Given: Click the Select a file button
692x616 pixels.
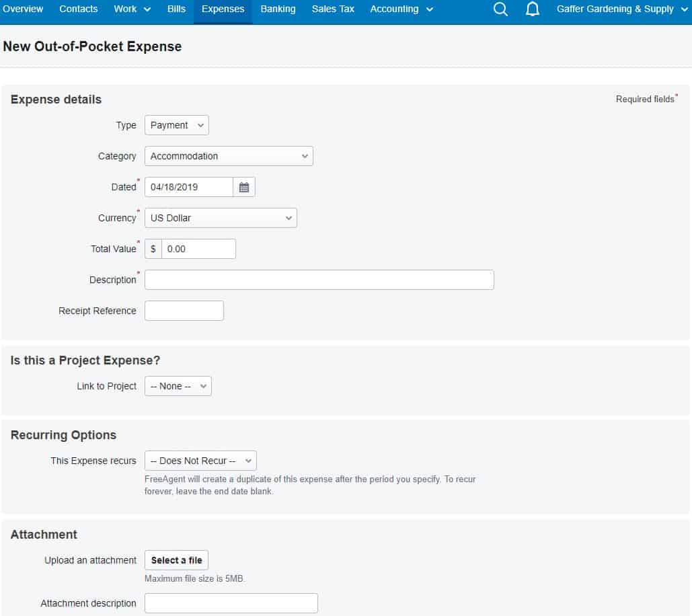Looking at the screenshot, I should [x=176, y=560].
